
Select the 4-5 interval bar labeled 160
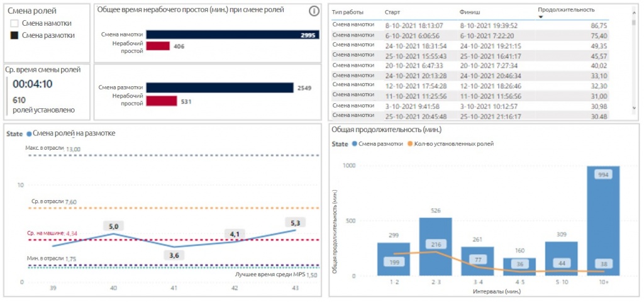[x=519, y=267]
